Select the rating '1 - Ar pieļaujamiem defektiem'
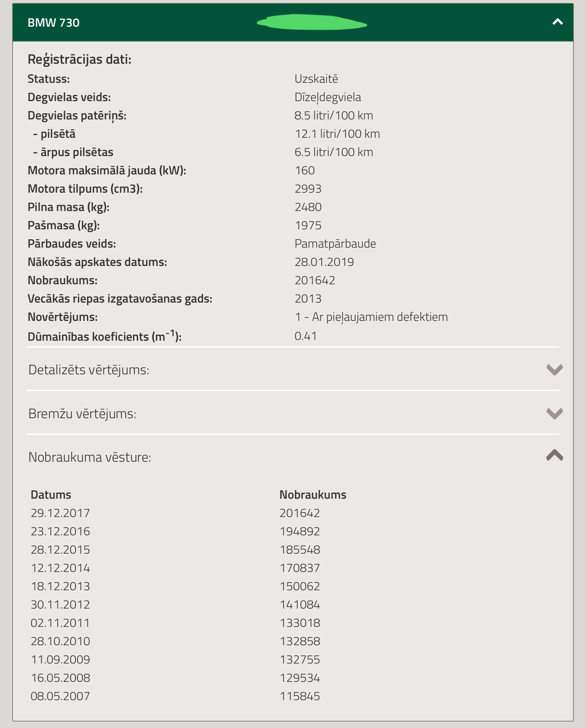Viewport: 586px width, 728px height. pos(371,317)
